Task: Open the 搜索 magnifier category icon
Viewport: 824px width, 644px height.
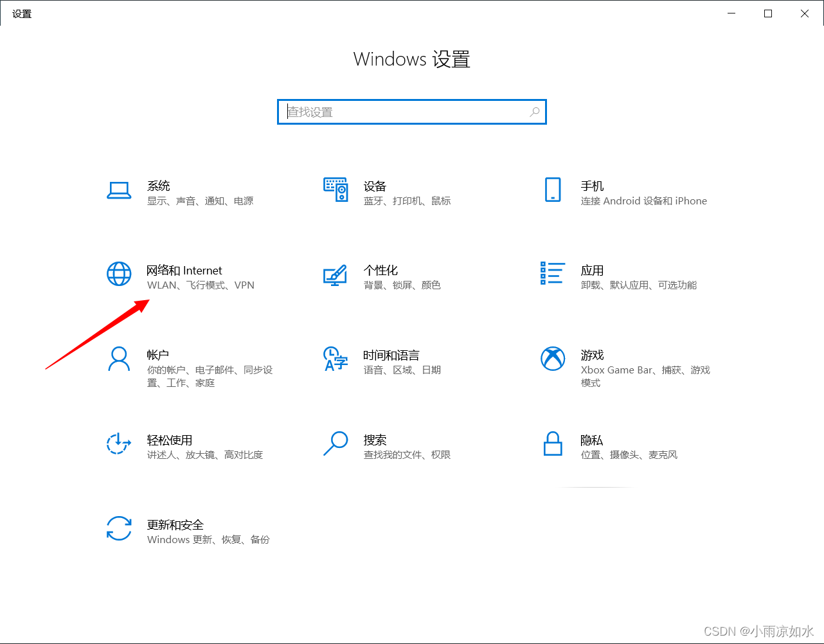Action: tap(336, 443)
